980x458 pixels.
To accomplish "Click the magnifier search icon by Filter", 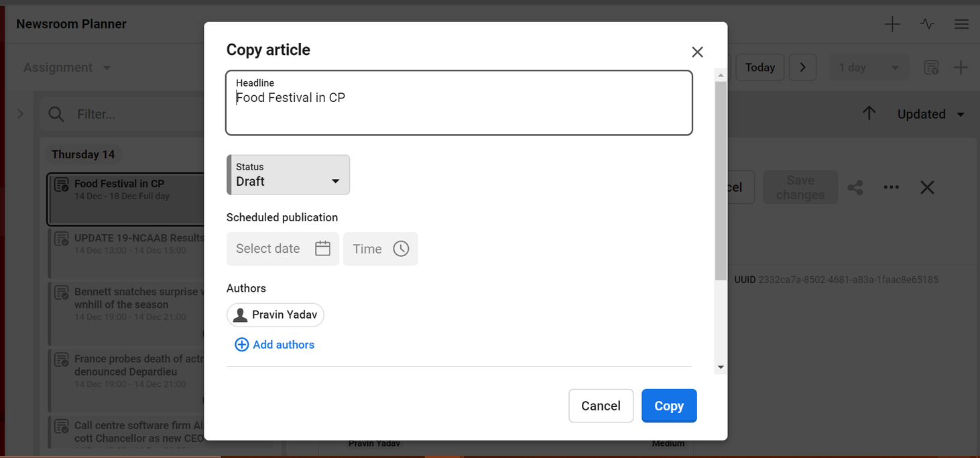I will tap(57, 115).
